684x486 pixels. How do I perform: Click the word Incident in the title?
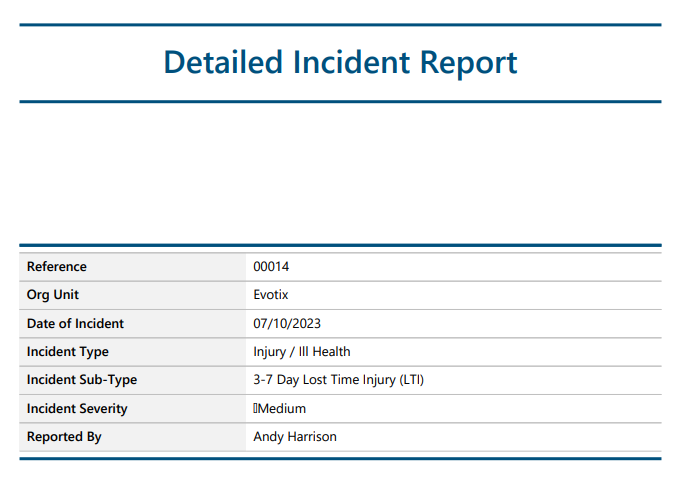point(351,63)
